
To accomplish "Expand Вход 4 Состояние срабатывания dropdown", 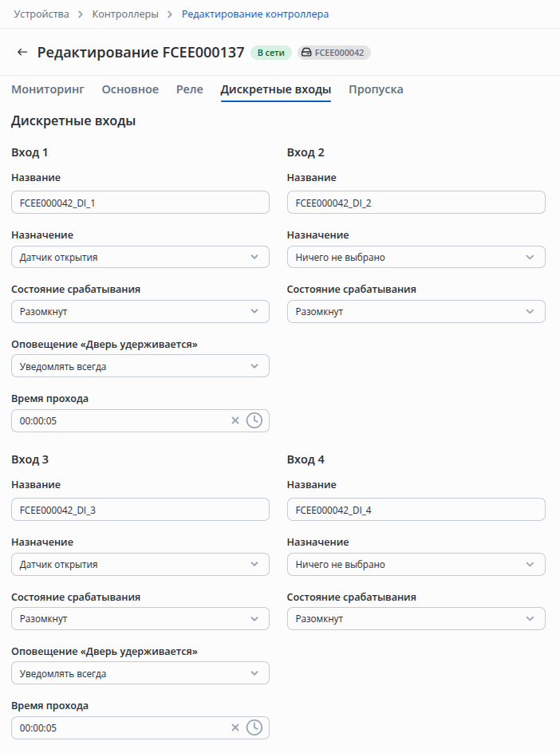I will (416, 618).
